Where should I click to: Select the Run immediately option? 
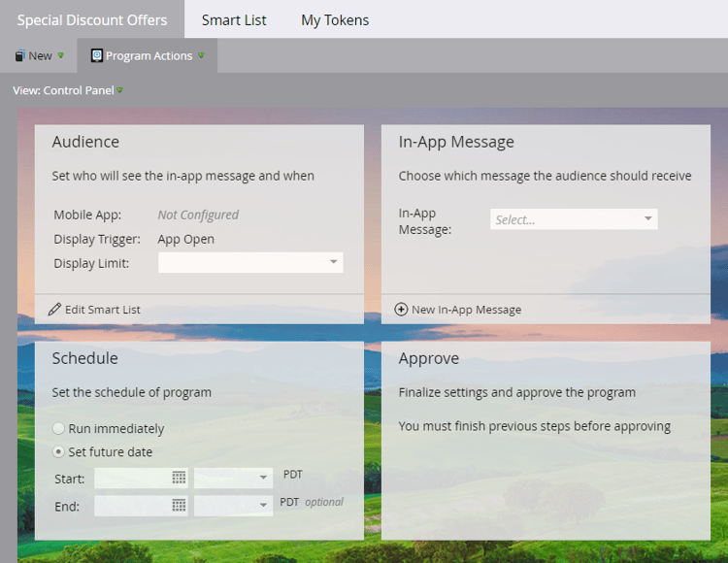pos(58,428)
